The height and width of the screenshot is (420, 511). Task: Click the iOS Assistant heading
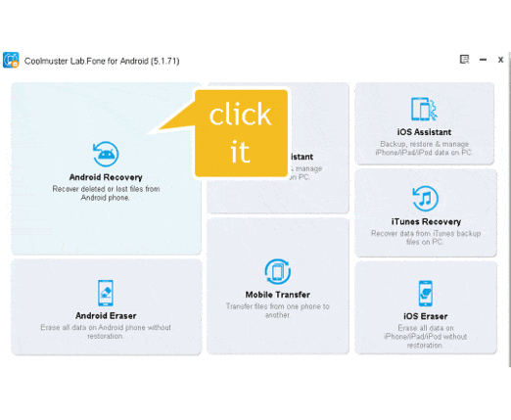(424, 132)
